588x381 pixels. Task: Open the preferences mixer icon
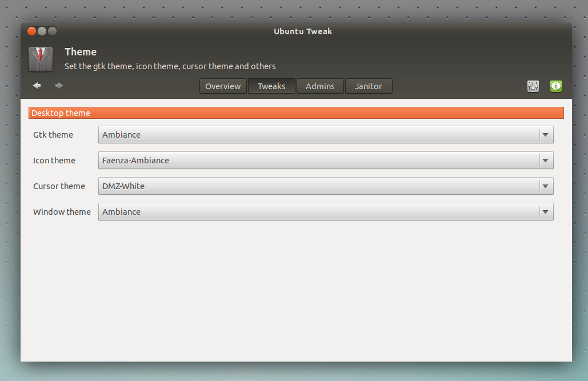tap(533, 86)
